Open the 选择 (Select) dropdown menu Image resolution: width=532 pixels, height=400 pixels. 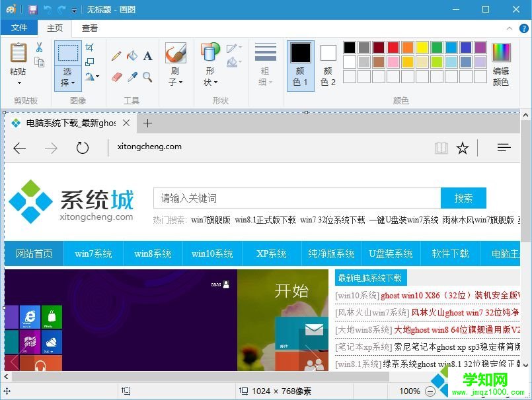coord(69,76)
